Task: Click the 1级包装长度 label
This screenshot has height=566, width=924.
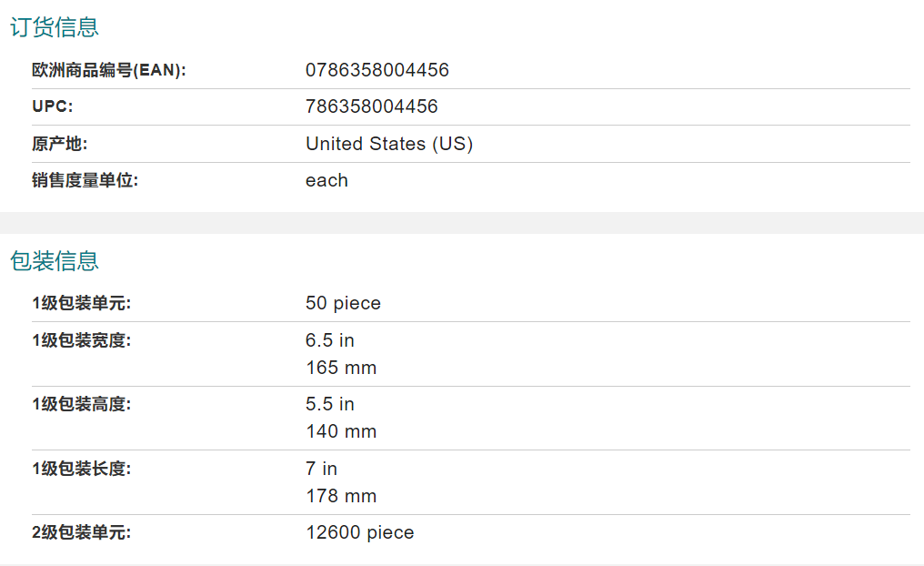Action: [x=81, y=469]
